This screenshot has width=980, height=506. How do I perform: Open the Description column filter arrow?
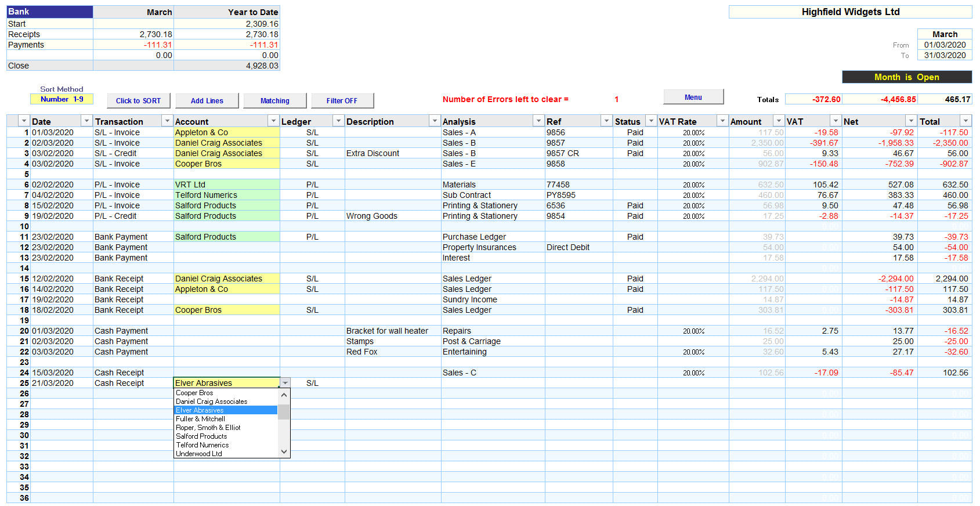point(434,121)
